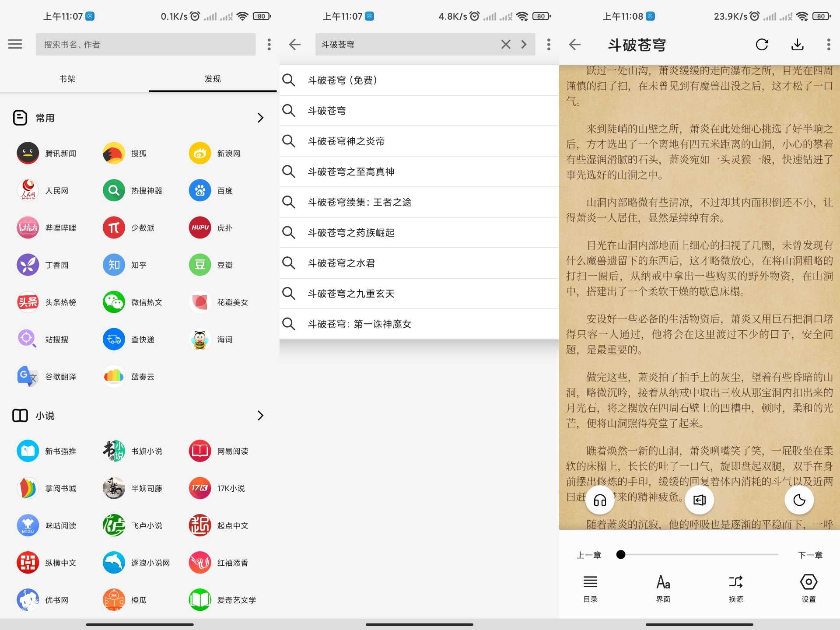Viewport: 840px width, 630px height.
Task: Open the 腾讯新闻 site icon
Action: [x=28, y=154]
